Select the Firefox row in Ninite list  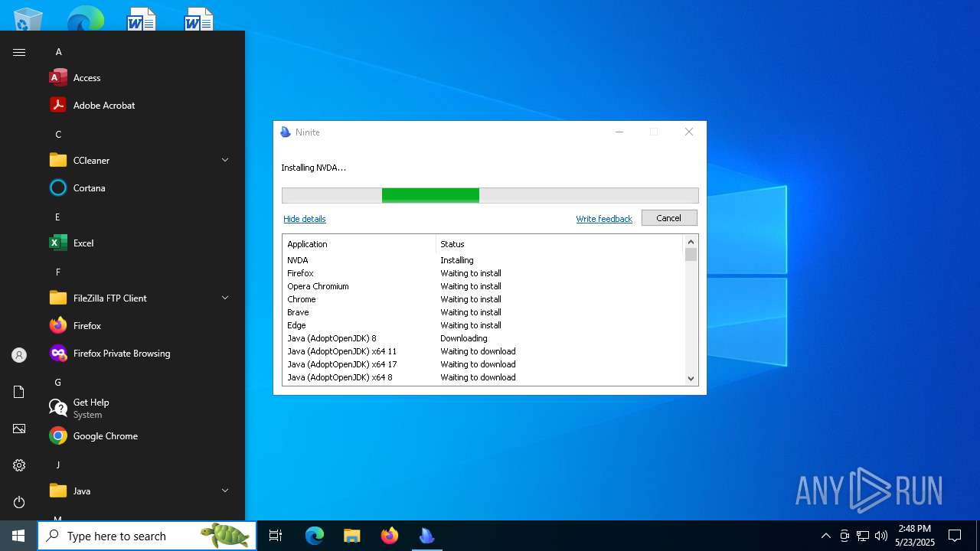pyautogui.click(x=483, y=273)
